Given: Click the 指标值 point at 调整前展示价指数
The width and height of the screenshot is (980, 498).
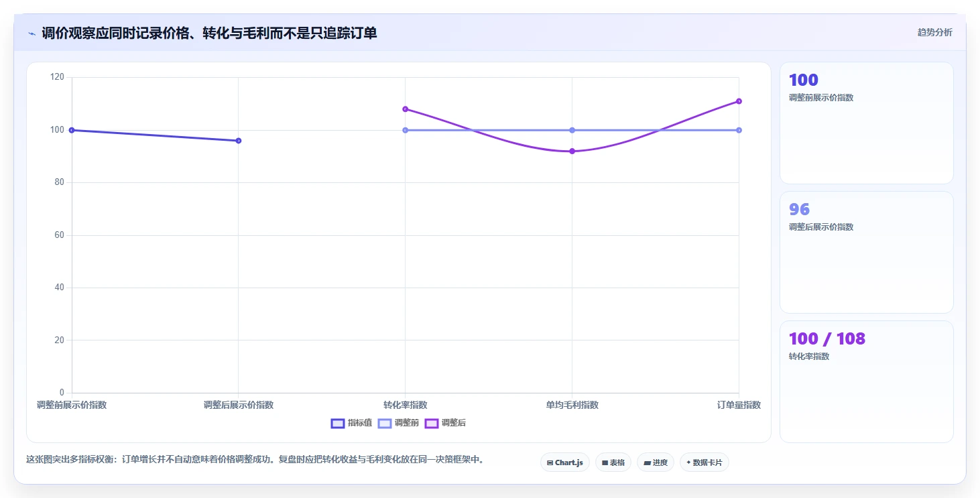Looking at the screenshot, I should 72,130.
